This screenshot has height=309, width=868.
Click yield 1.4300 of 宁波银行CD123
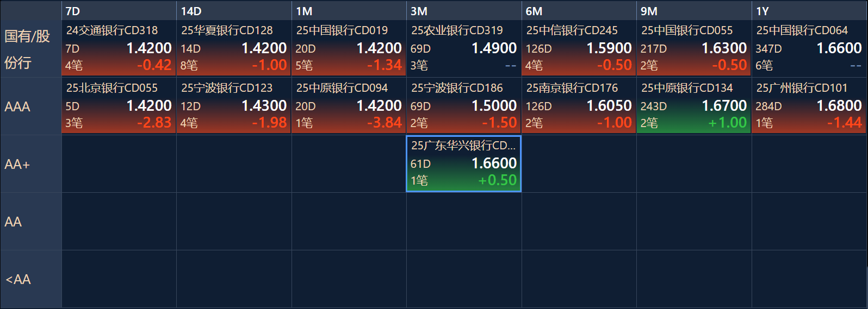264,106
